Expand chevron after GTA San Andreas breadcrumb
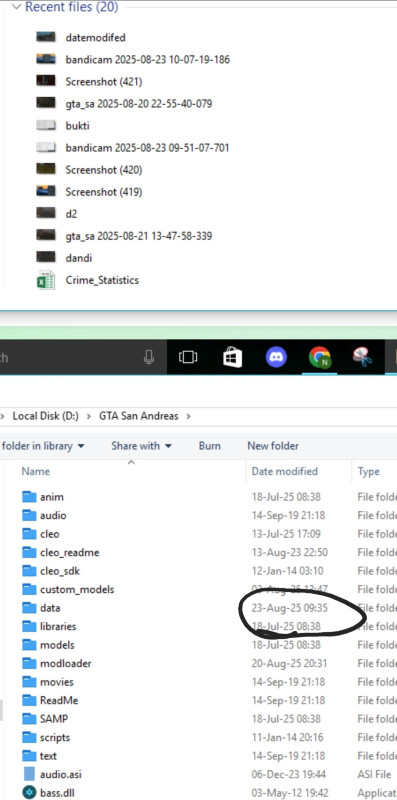The width and height of the screenshot is (397, 800). tap(189, 416)
